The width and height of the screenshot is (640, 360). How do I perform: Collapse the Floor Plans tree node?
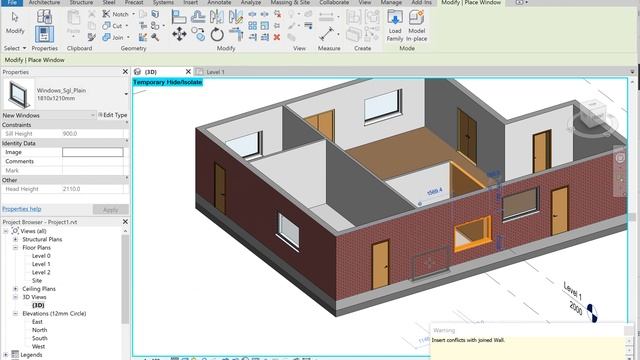pos(16,248)
